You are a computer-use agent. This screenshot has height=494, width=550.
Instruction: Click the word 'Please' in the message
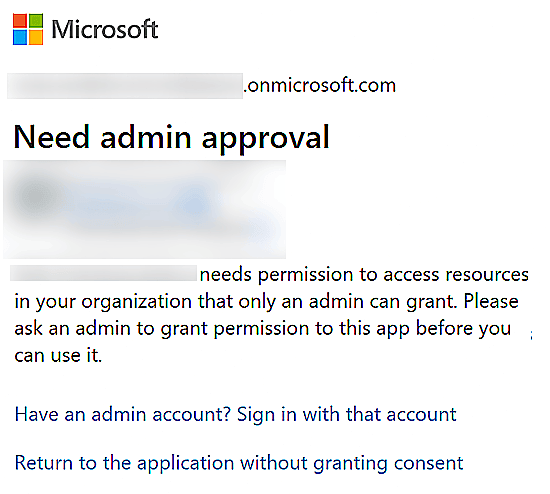pos(491,301)
